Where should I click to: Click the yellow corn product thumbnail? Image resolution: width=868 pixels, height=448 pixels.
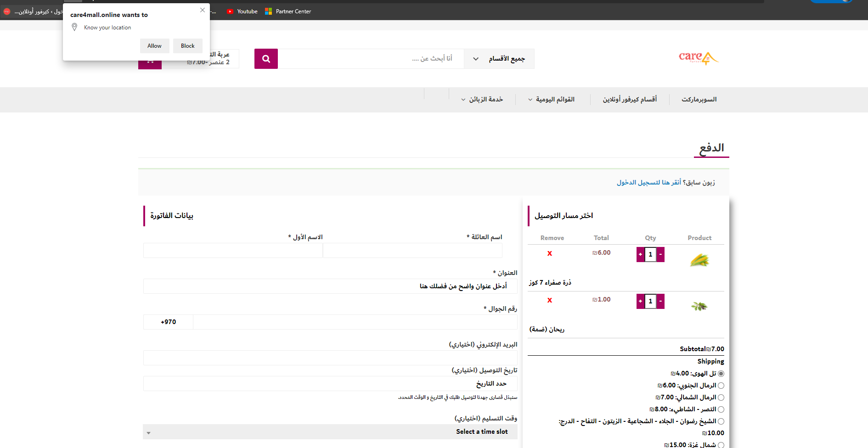click(x=699, y=260)
